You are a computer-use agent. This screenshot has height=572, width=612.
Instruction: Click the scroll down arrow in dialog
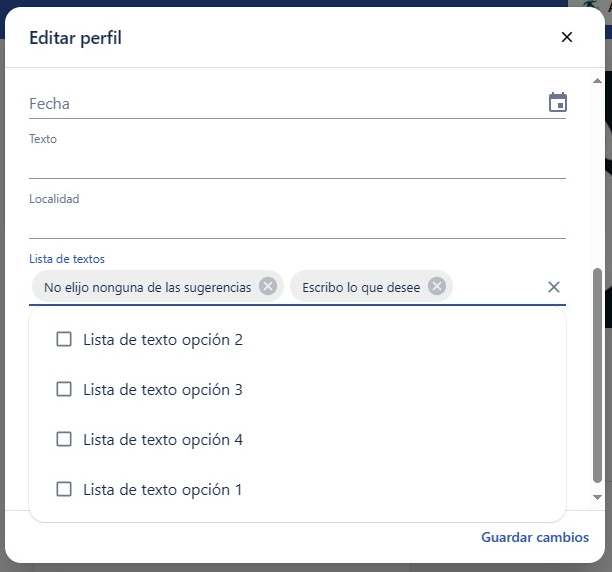point(597,497)
